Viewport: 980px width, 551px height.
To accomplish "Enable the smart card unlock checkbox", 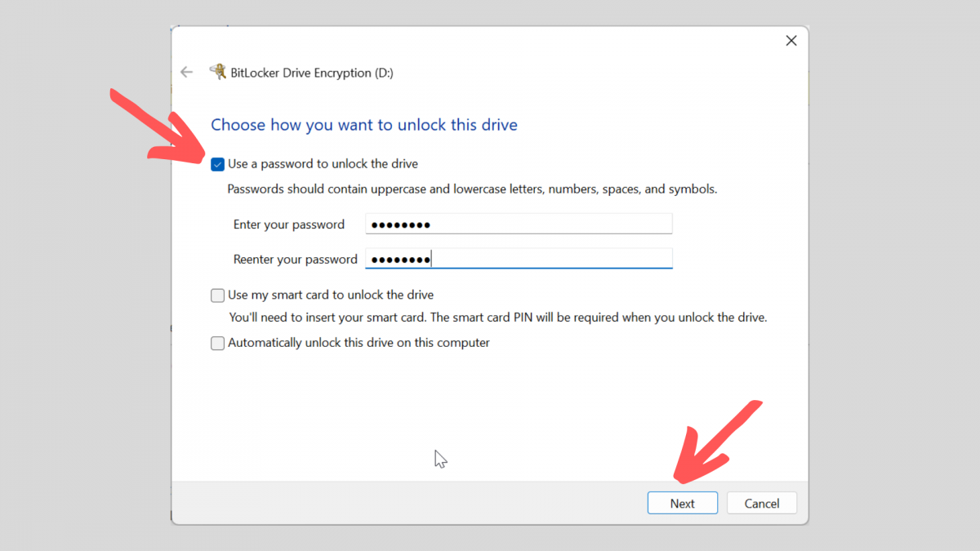I will [x=217, y=295].
